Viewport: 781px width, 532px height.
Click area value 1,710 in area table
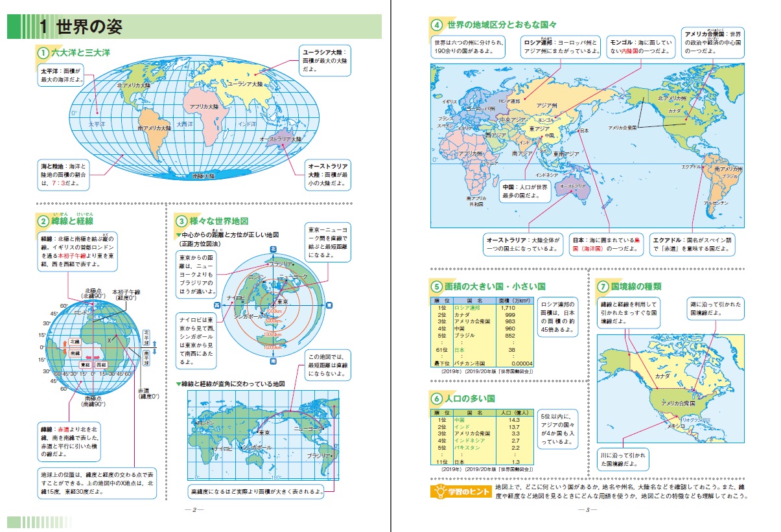coord(507,308)
